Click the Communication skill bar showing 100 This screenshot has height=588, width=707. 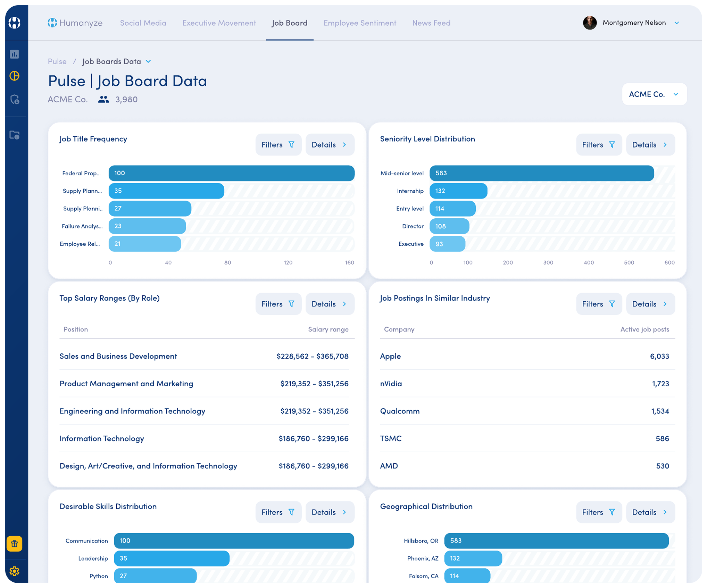coord(234,541)
